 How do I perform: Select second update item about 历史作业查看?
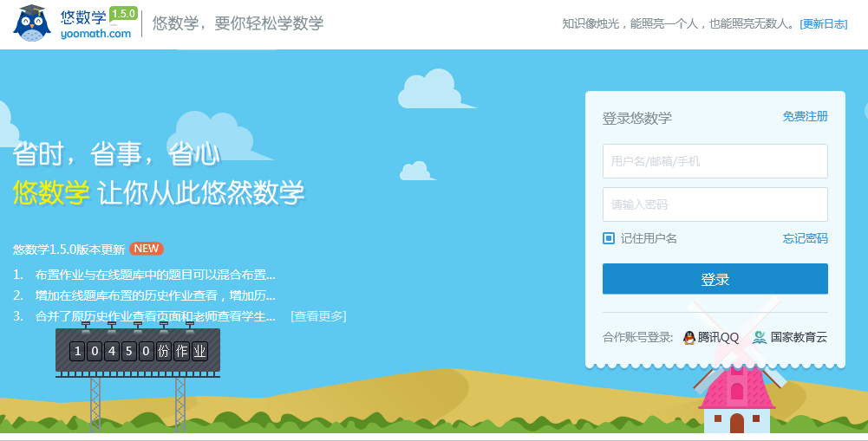point(154,295)
